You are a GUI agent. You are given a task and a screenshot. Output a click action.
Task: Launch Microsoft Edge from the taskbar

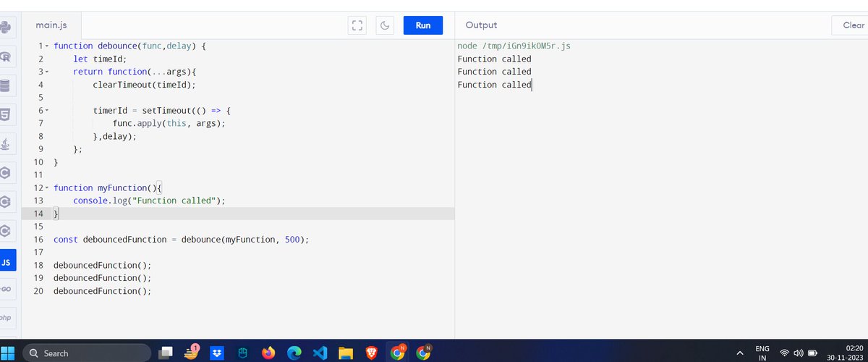click(294, 353)
